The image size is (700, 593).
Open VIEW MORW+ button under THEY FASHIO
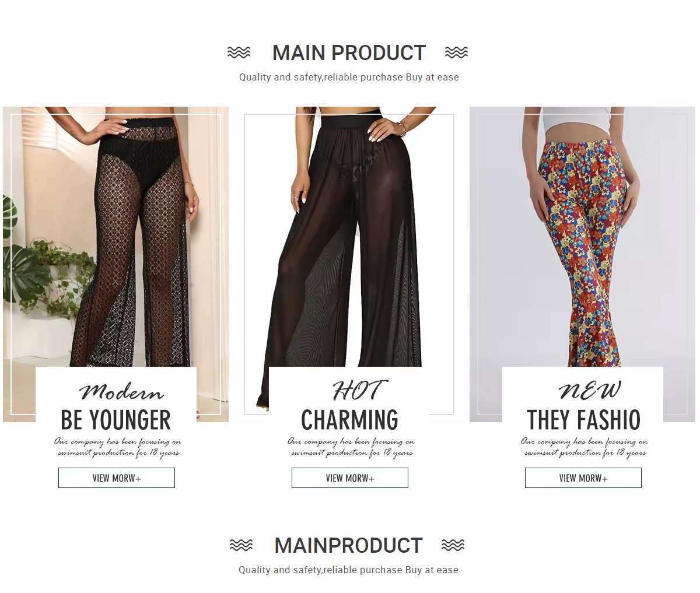tap(583, 478)
